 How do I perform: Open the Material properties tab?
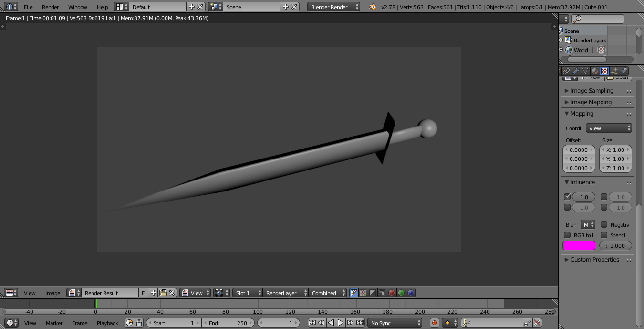[595, 71]
